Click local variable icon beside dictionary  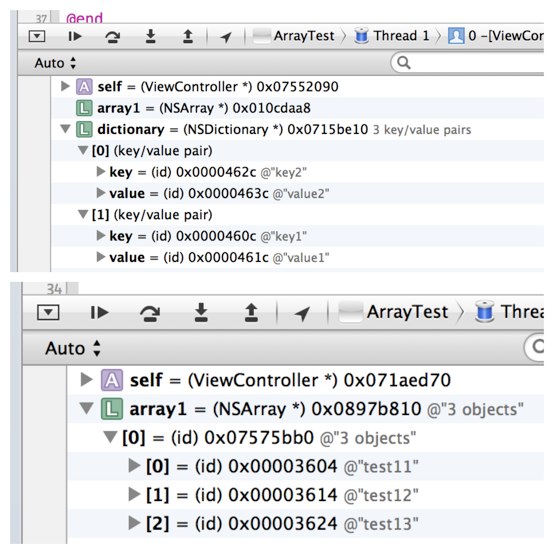[84, 129]
